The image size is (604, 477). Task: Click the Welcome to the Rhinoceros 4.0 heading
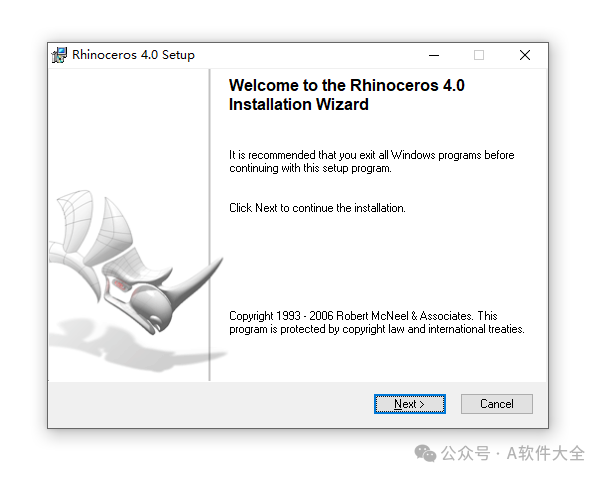coord(347,95)
